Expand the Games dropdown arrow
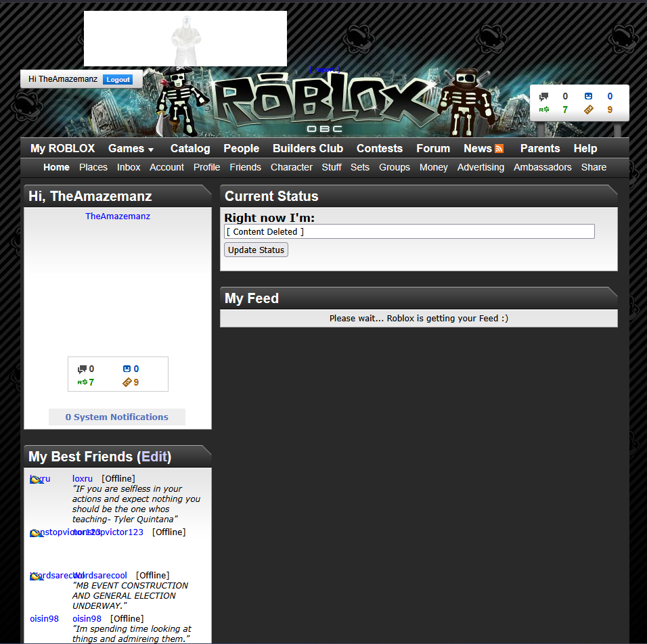Image resolution: width=647 pixels, height=644 pixels. [151, 149]
